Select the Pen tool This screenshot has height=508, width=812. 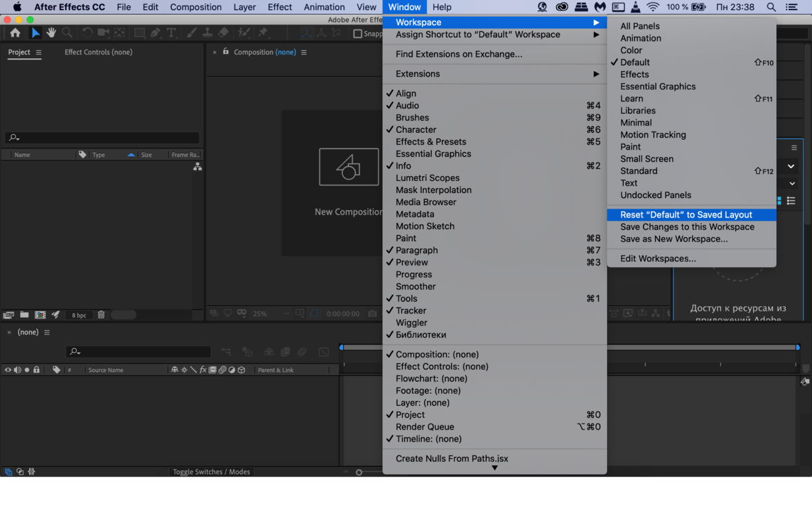[156, 33]
